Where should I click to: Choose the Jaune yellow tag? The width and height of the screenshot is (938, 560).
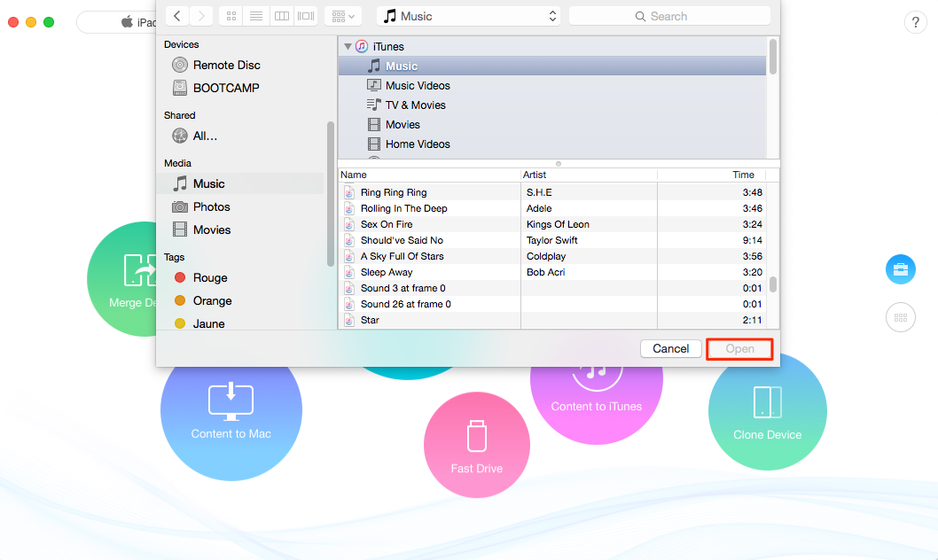pyautogui.click(x=199, y=323)
